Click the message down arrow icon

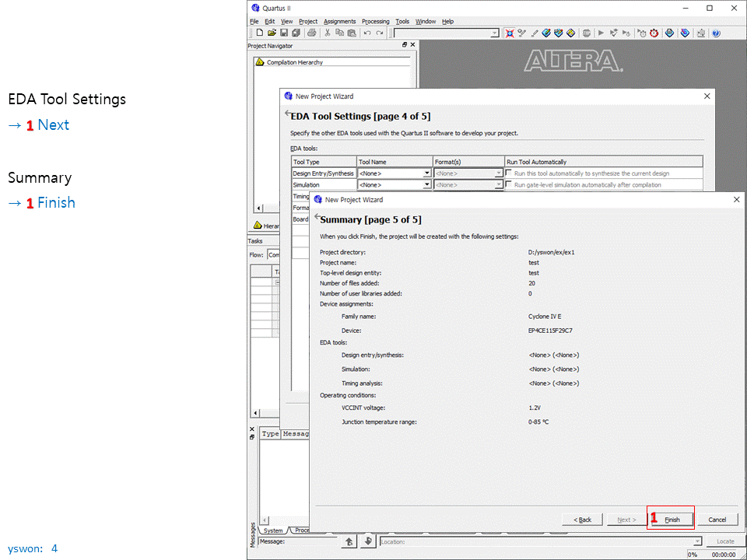pos(368,541)
